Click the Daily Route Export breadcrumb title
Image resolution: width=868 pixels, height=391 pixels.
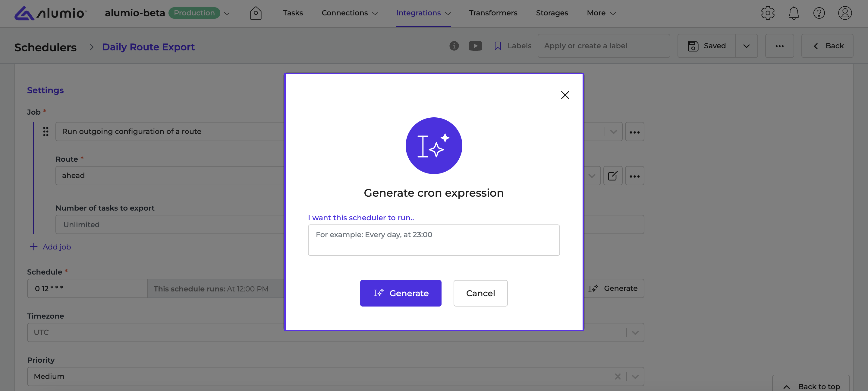[x=148, y=47]
